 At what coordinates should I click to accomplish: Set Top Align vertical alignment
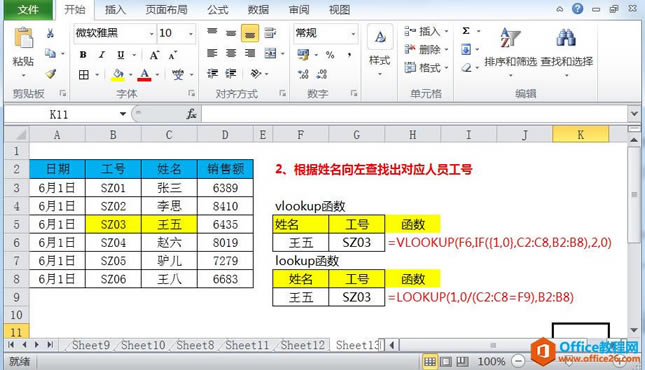coord(212,33)
